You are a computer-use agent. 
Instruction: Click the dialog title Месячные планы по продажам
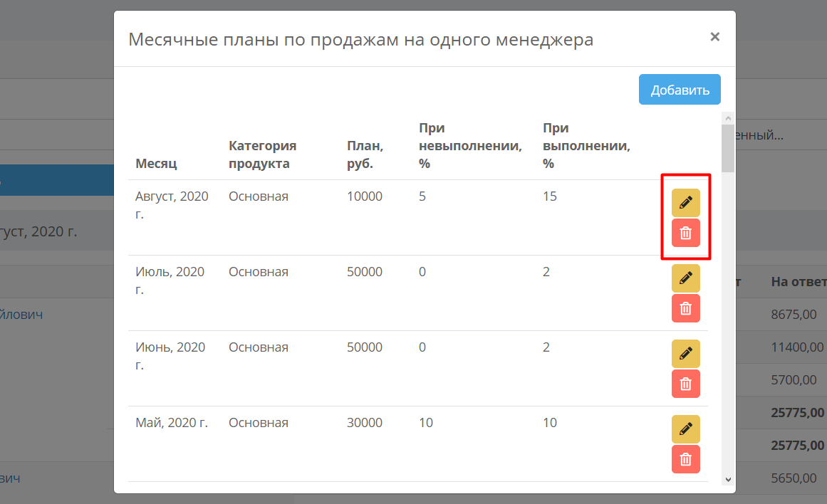360,40
